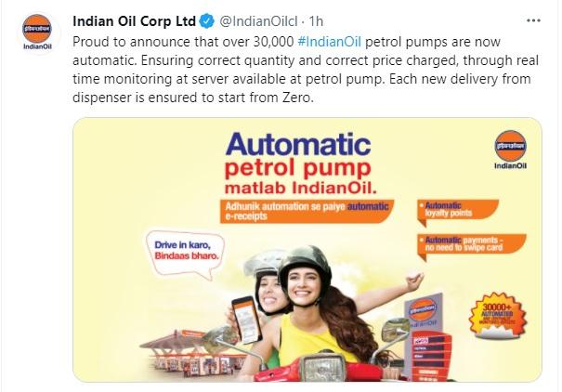
Task: Click the 30000+ automated badge in the image
Action: click(498, 316)
